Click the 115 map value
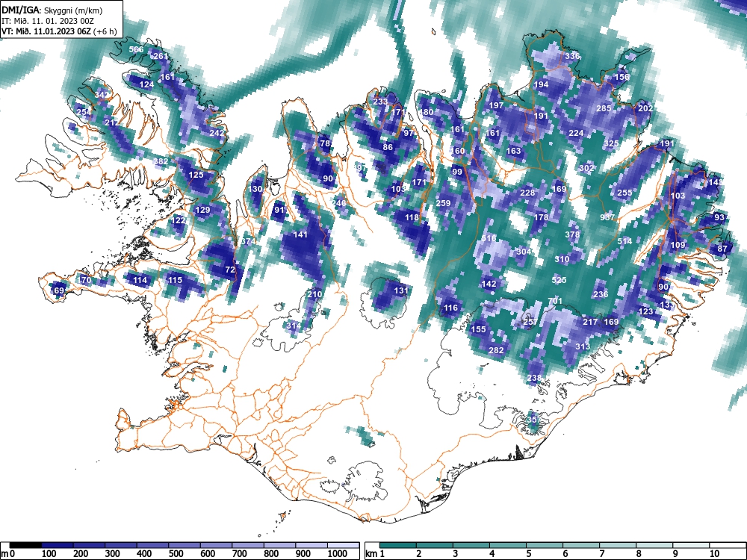Screen dimensions: 747x560 175,280
